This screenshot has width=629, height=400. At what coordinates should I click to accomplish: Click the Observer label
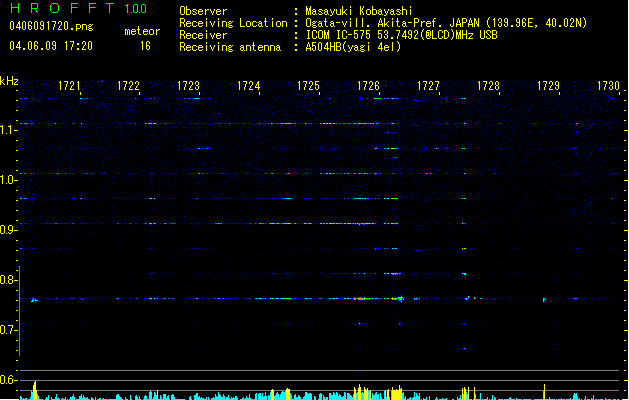click(203, 11)
